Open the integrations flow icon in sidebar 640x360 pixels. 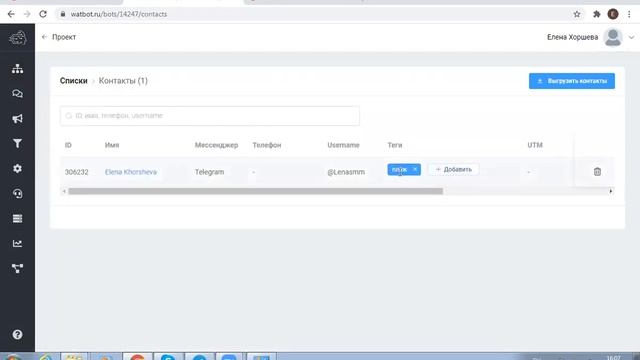[17, 268]
